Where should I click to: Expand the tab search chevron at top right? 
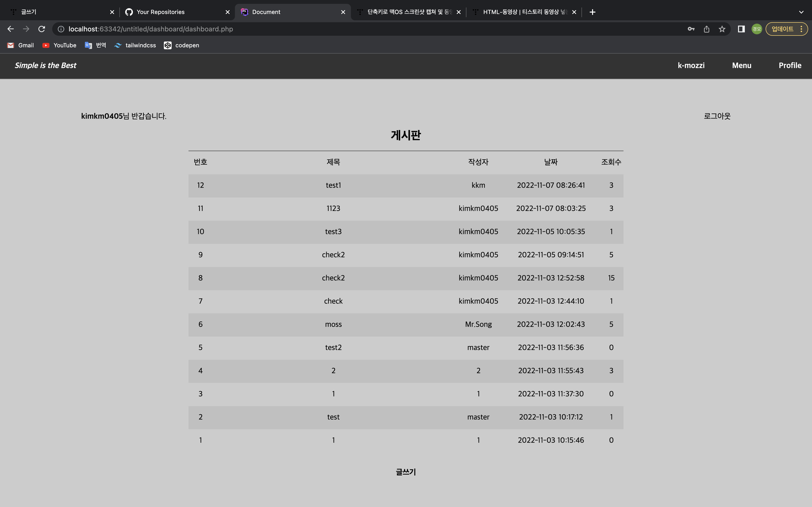pyautogui.click(x=801, y=12)
